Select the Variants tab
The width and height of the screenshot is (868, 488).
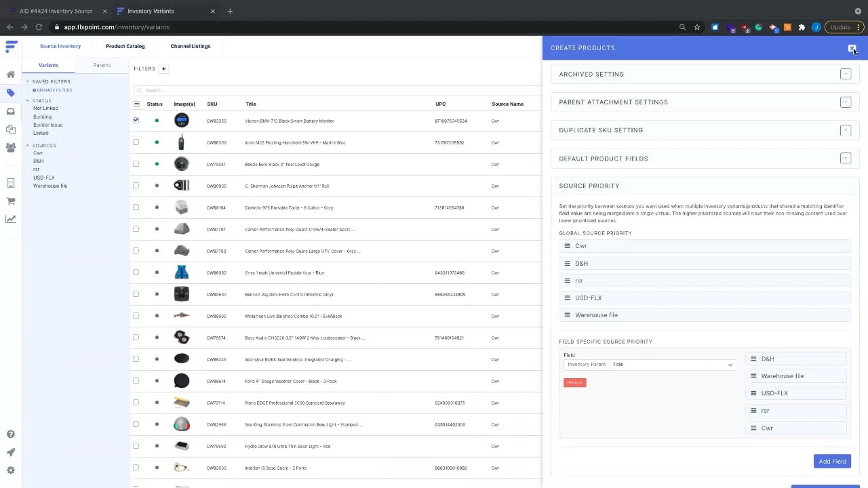coord(48,65)
